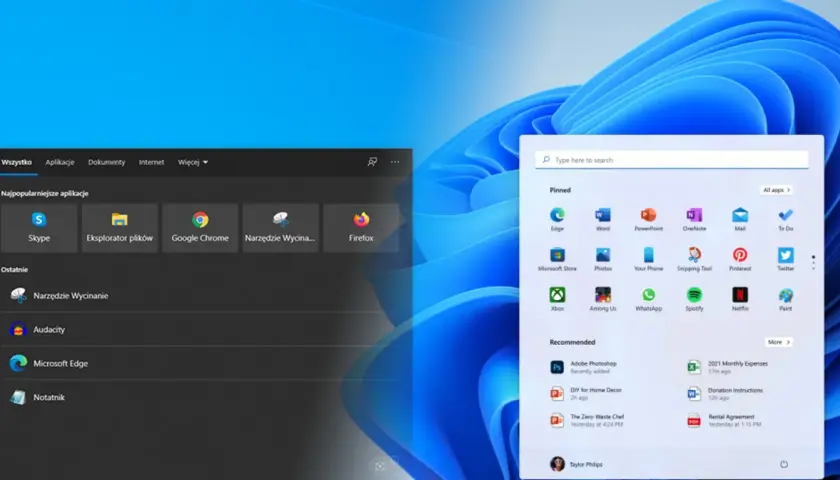Open Audacity from the recent list
Viewport: 840px width, 480px height.
tap(199, 329)
